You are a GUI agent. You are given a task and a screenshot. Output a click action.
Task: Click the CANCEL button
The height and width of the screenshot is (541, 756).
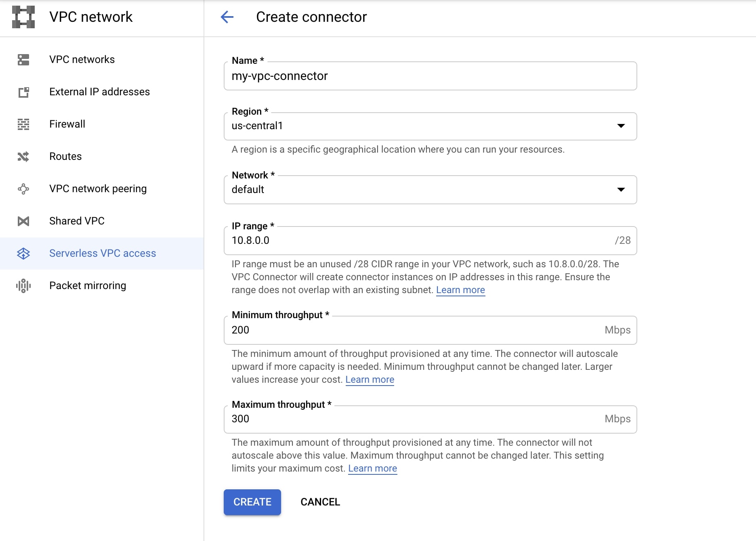pos(320,502)
